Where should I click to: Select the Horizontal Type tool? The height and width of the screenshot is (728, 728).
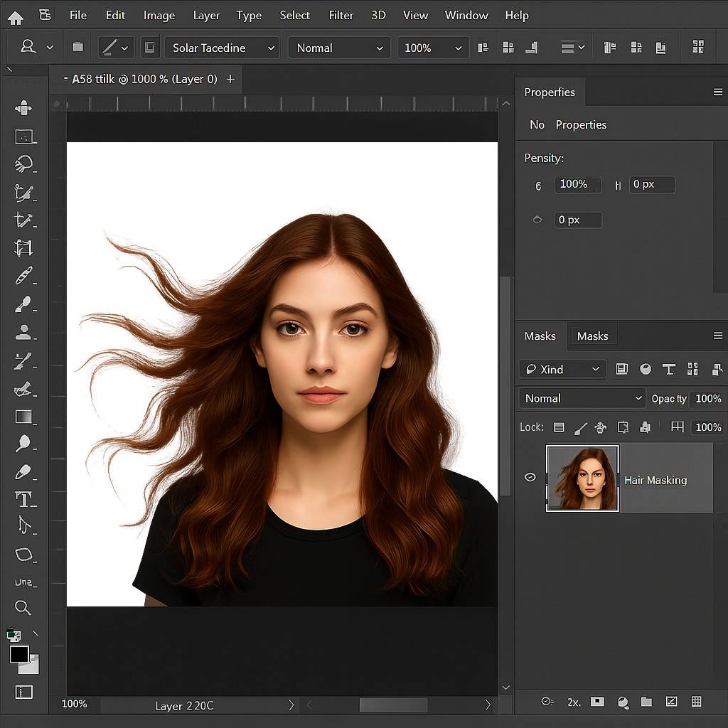click(x=23, y=499)
